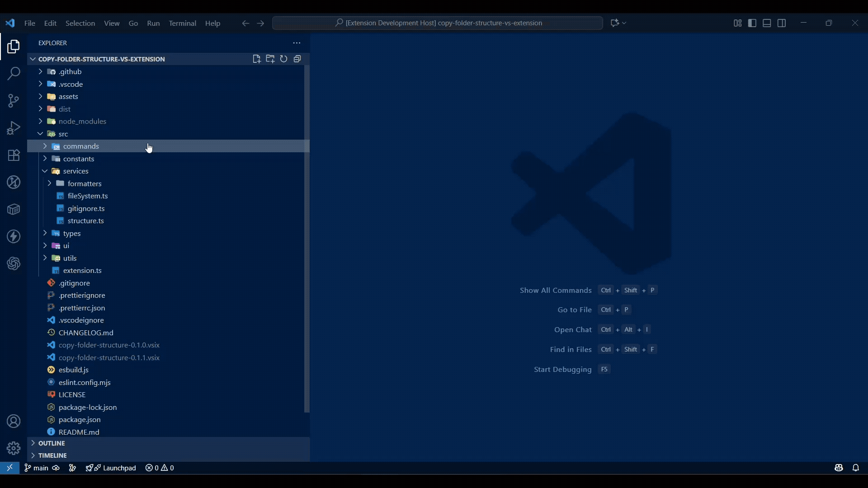The height and width of the screenshot is (488, 868).
Task: Go forward in navigation history
Action: (x=260, y=23)
